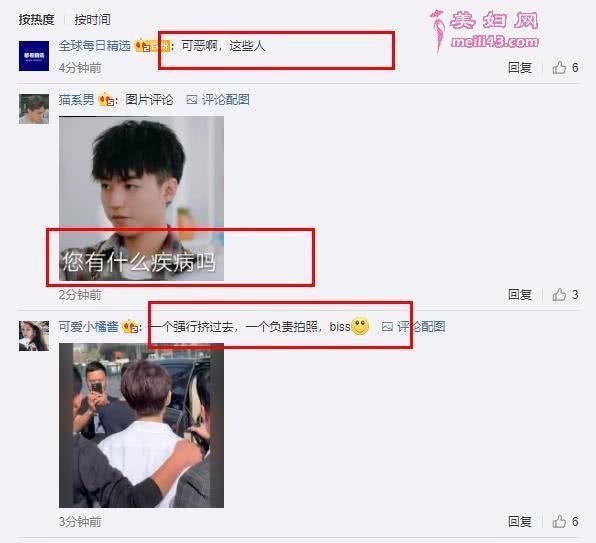Open 评论配图 link in 可爱小橘酱 comment
The height and width of the screenshot is (543, 596).
[414, 326]
